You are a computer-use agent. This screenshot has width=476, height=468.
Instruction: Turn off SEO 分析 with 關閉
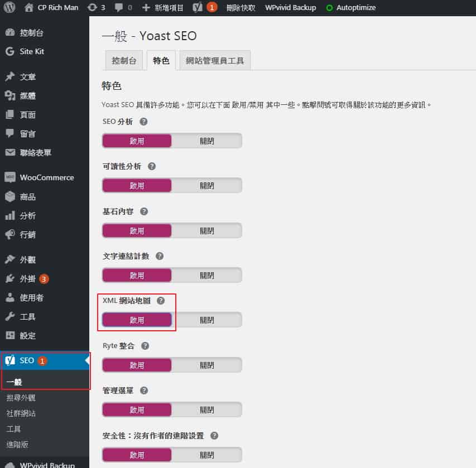coord(206,141)
